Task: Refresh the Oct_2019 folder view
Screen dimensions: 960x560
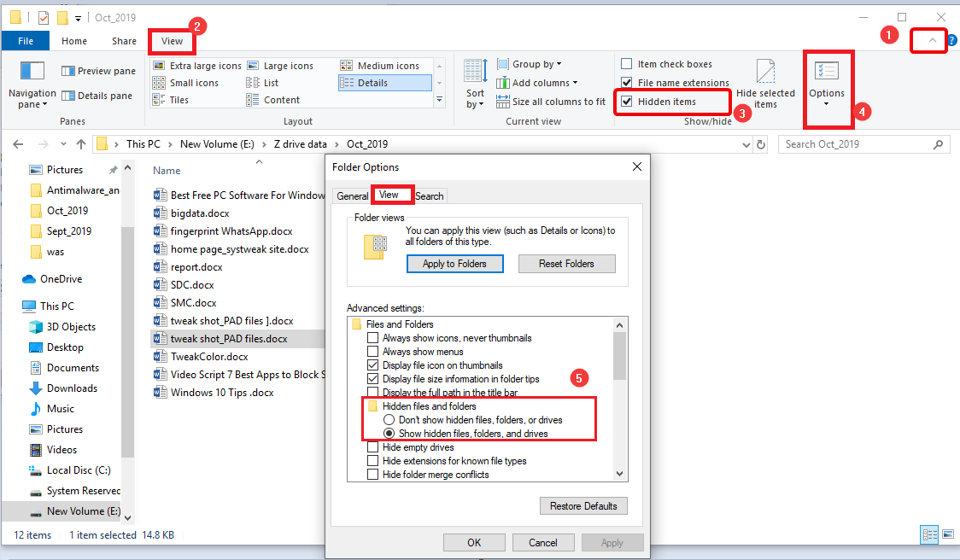Action: pyautogui.click(x=761, y=144)
